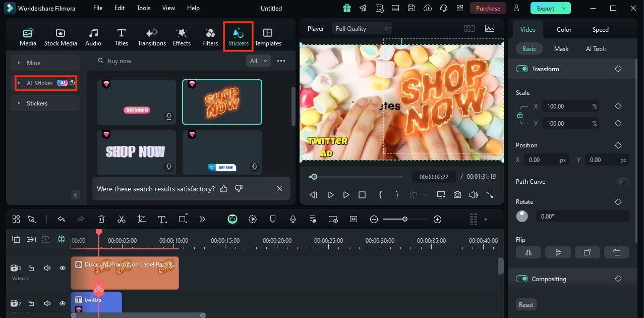This screenshot has width=644, height=318.
Task: Click the Purchase button
Action: coord(488,8)
